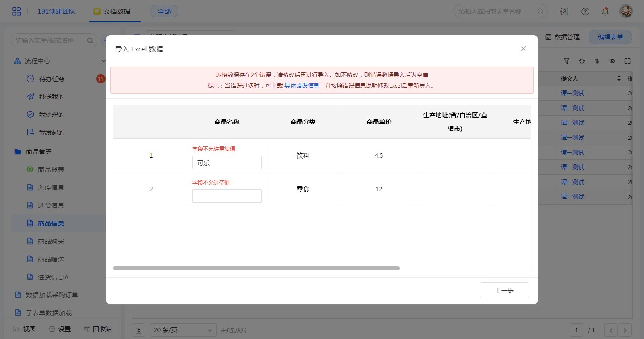644x339 pixels.
Task: Click the app grid launcher icon
Action: coord(17,11)
